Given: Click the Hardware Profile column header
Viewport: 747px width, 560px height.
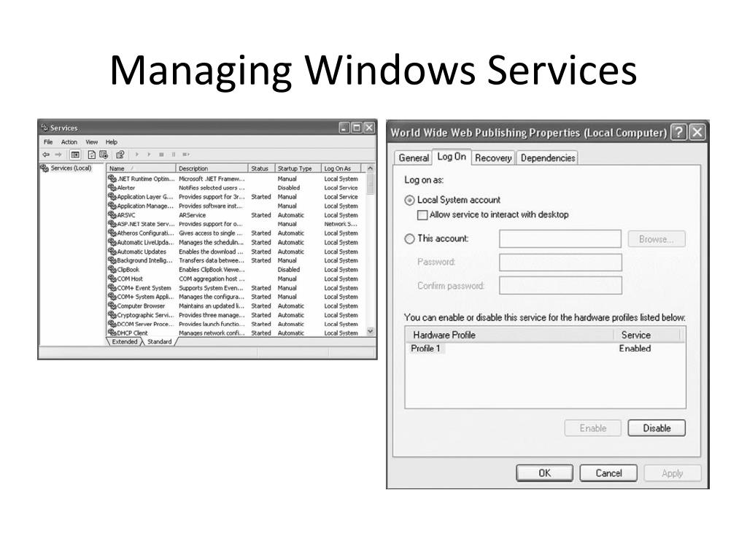Looking at the screenshot, I should point(509,335).
